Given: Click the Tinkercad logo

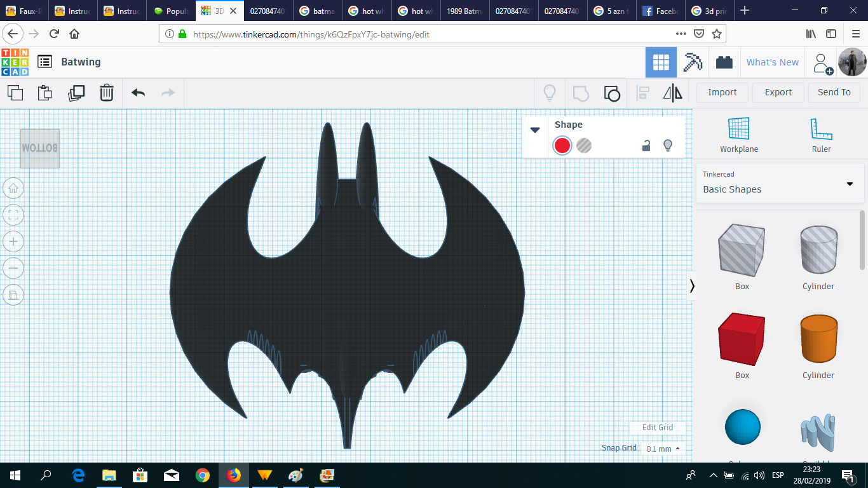Looking at the screenshot, I should click(x=15, y=62).
